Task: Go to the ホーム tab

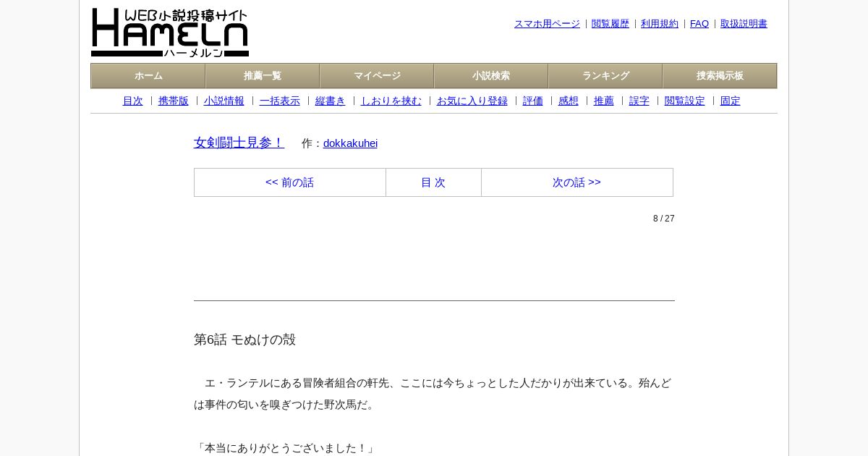Action: [x=148, y=76]
